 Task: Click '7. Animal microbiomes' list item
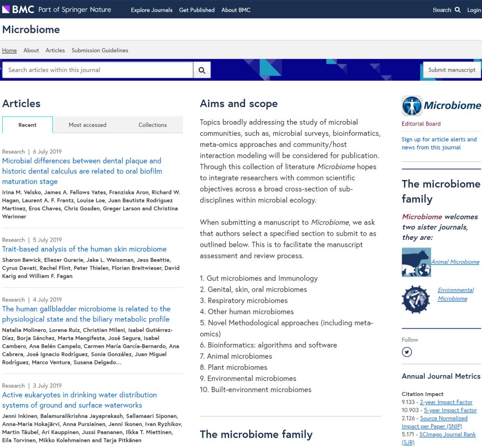click(236, 356)
